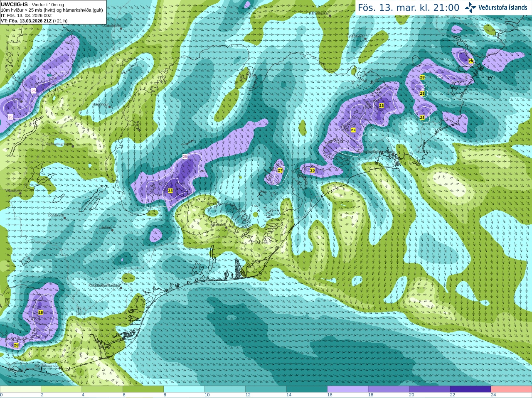
Task: Click the Mýrdalssandur place label
Action: [x=47, y=366]
